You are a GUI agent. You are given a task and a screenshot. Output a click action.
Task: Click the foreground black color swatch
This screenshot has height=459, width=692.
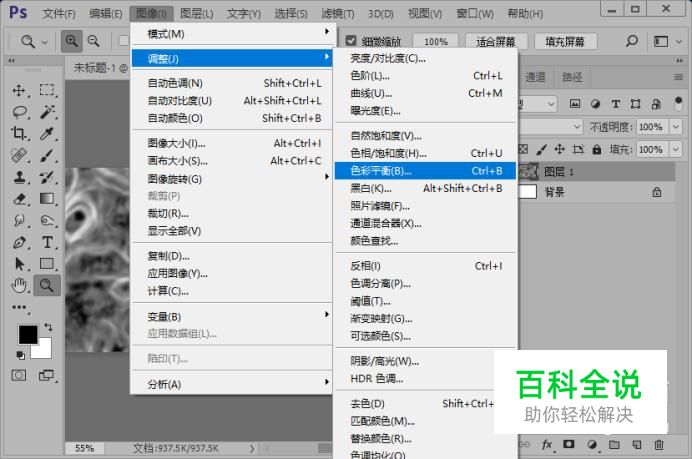pos(28,334)
